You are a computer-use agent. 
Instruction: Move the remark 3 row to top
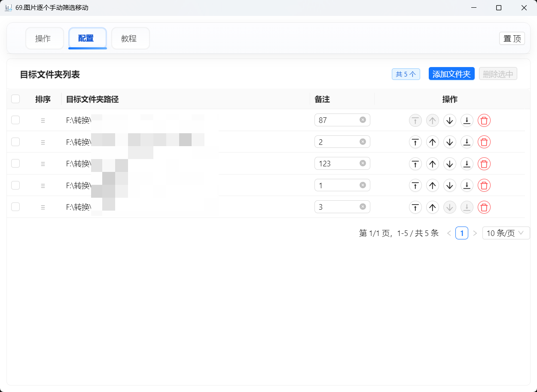pos(415,207)
